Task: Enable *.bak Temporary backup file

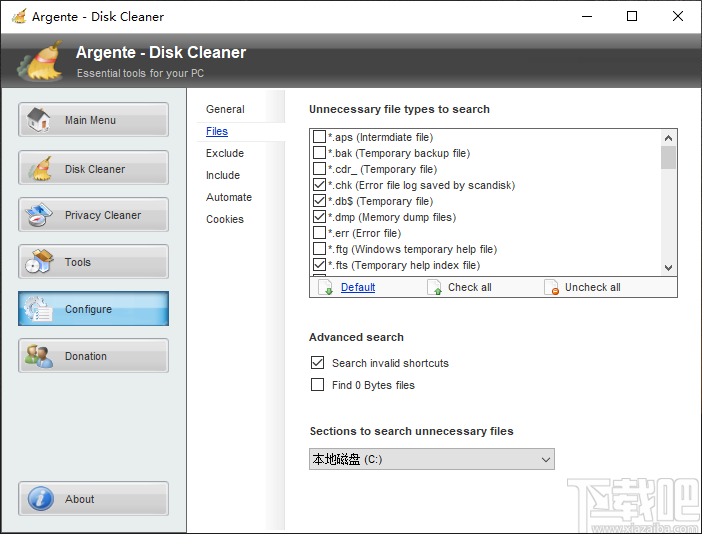Action: pyautogui.click(x=319, y=153)
